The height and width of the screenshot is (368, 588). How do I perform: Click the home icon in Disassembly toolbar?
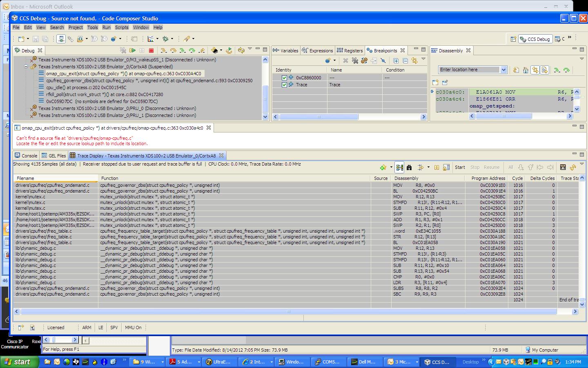point(526,70)
